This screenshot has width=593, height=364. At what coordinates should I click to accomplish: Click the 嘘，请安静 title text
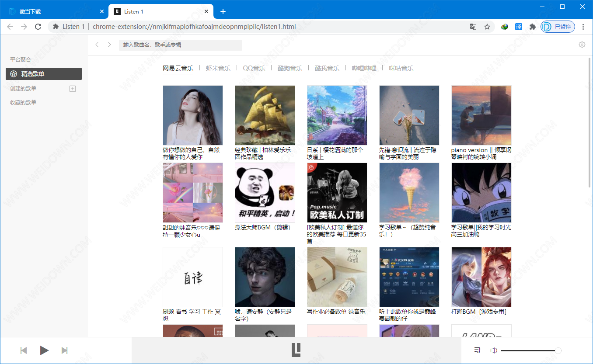[263, 315]
